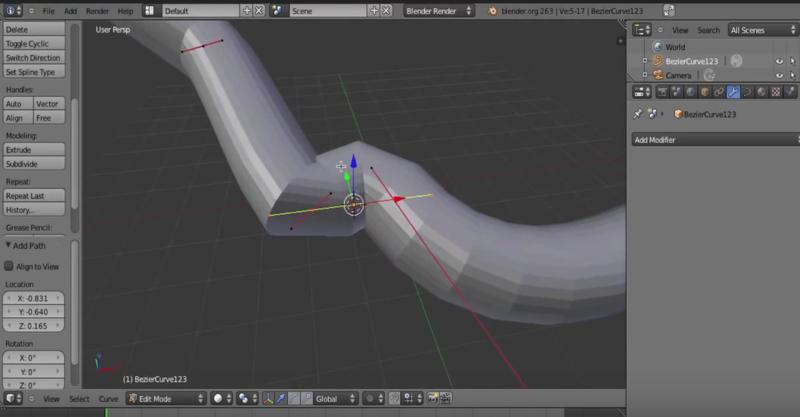Expand BezierCurve123 in outliner tree
This screenshot has height=417, width=800.
point(645,61)
